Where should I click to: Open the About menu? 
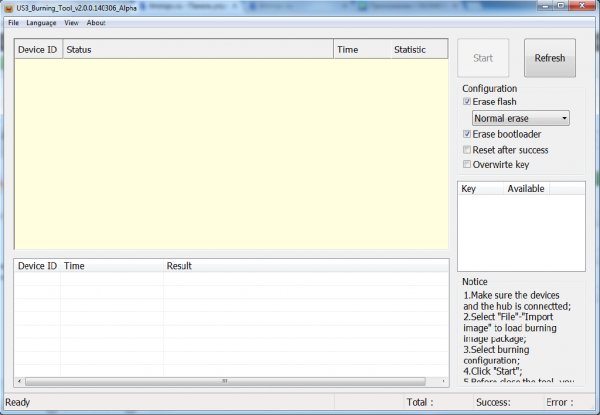96,23
